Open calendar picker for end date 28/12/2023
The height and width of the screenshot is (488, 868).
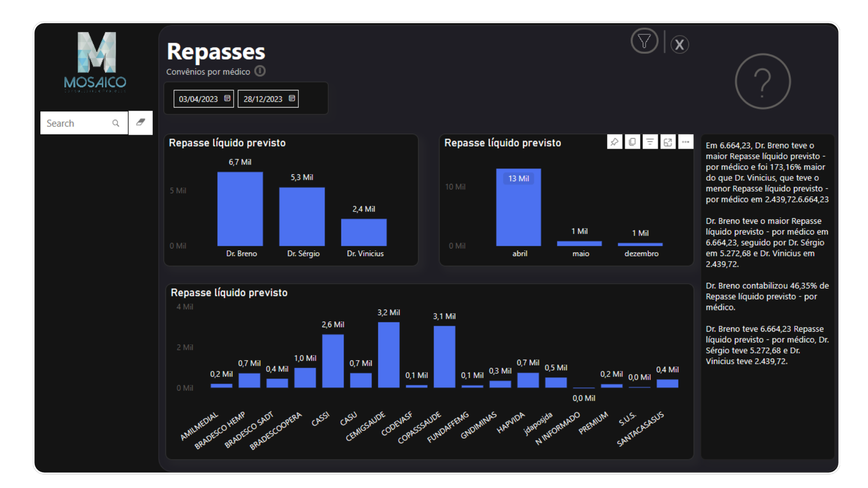pos(292,99)
